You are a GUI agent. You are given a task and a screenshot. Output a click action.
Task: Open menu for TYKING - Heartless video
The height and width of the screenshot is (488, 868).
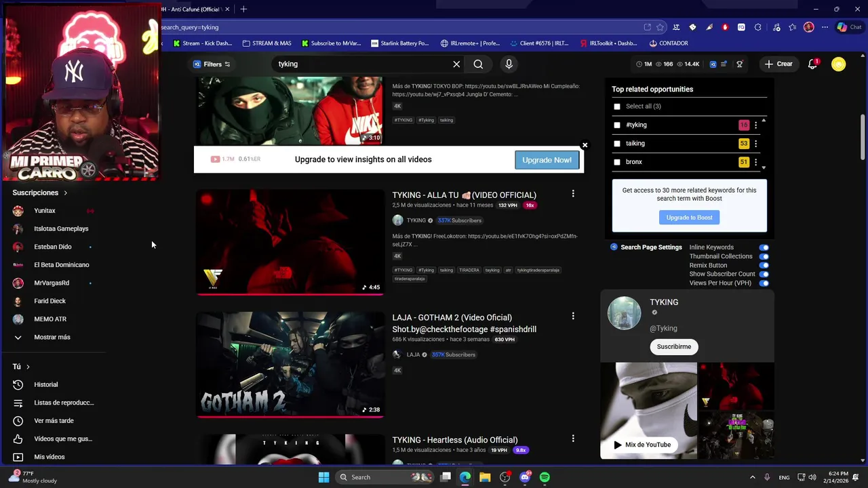coord(573,439)
